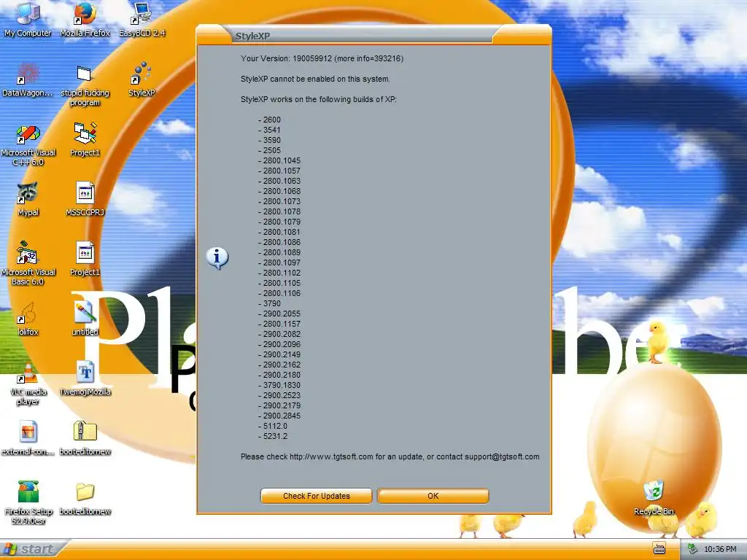This screenshot has height=560, width=747.
Task: Click the on-screen keyboard icon in taskbar
Action: click(x=659, y=549)
